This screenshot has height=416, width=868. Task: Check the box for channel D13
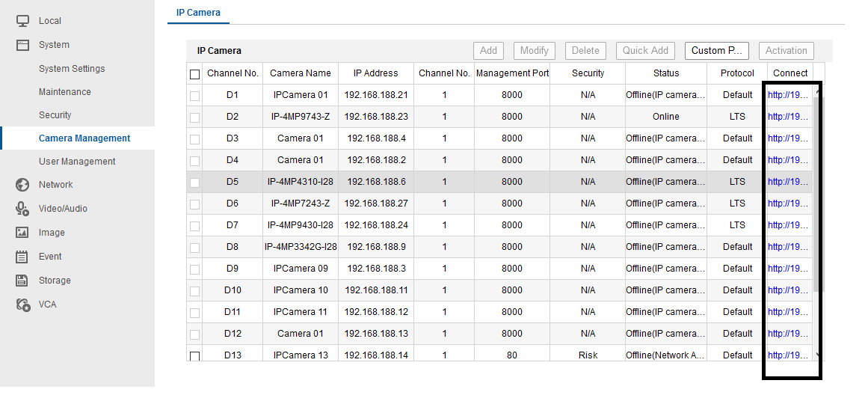pos(195,355)
